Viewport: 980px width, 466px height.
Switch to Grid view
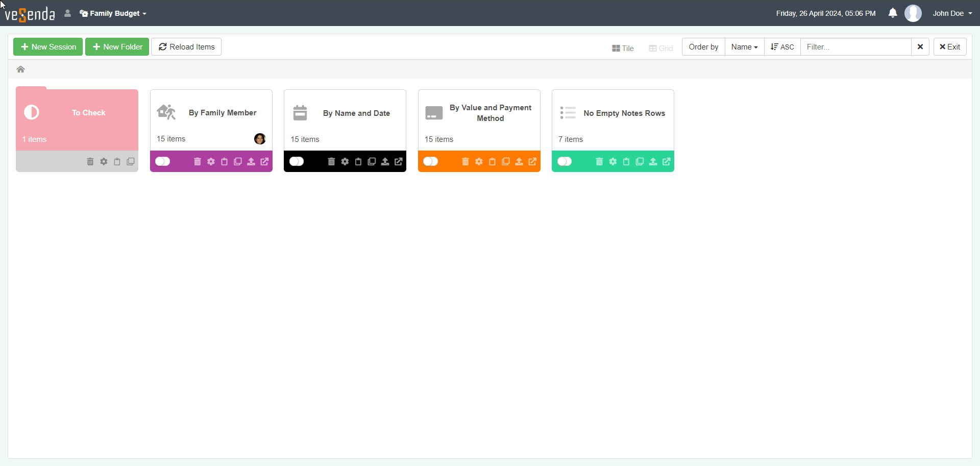[661, 48]
